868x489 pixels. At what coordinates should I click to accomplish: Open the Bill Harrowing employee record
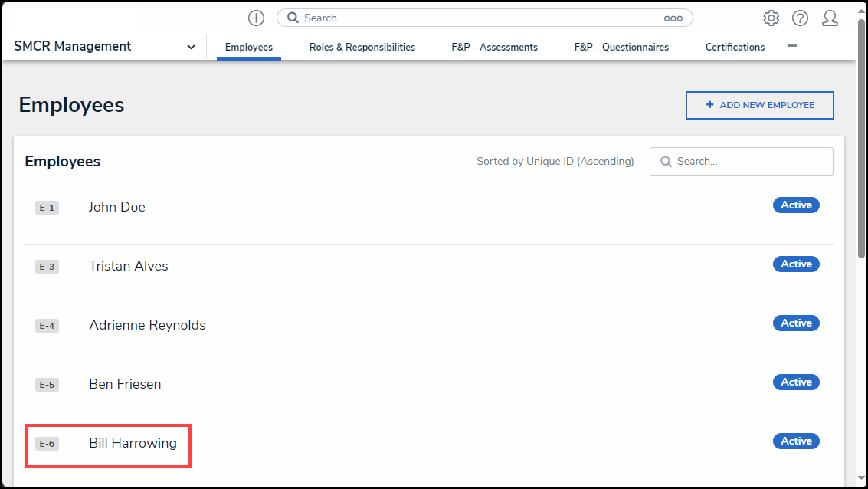point(133,443)
